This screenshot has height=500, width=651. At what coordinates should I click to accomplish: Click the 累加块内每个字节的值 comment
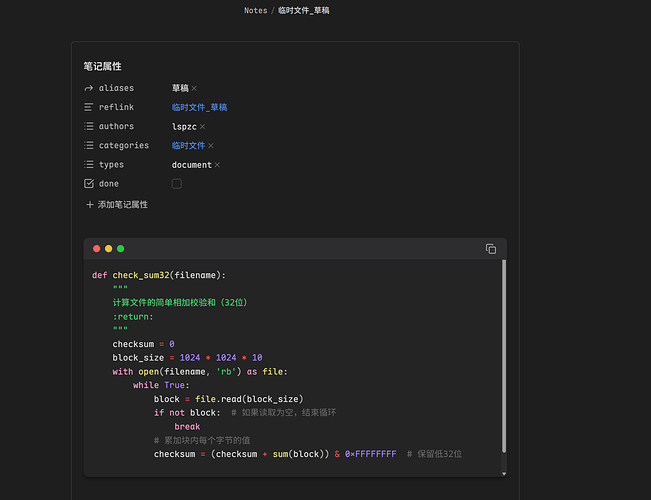point(202,440)
